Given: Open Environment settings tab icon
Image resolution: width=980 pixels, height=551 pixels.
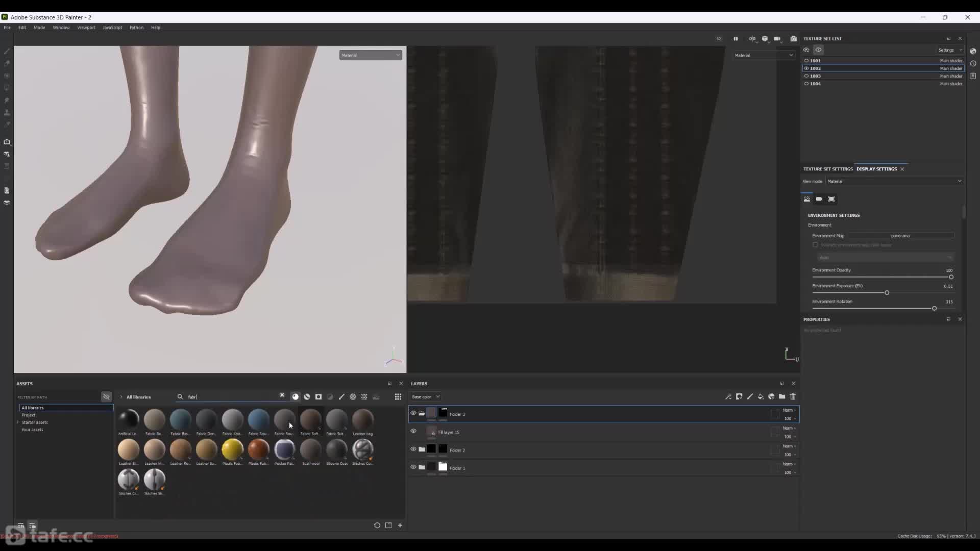Looking at the screenshot, I should coord(807,199).
